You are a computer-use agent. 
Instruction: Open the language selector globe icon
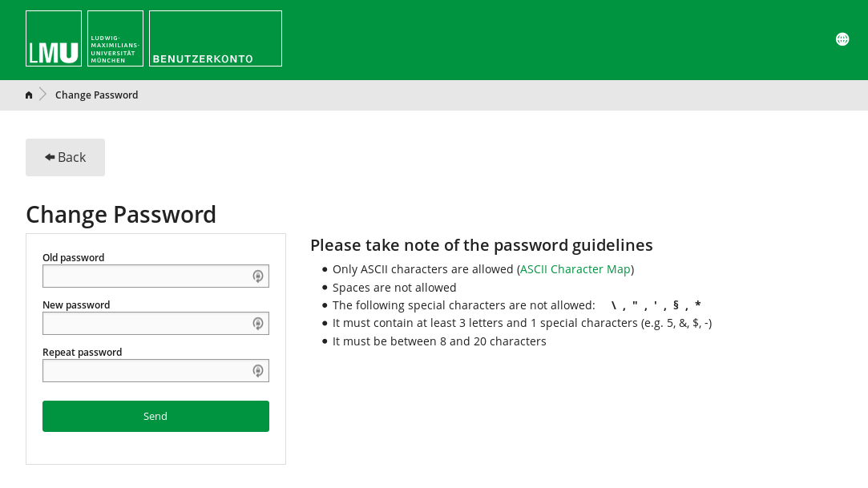click(842, 38)
